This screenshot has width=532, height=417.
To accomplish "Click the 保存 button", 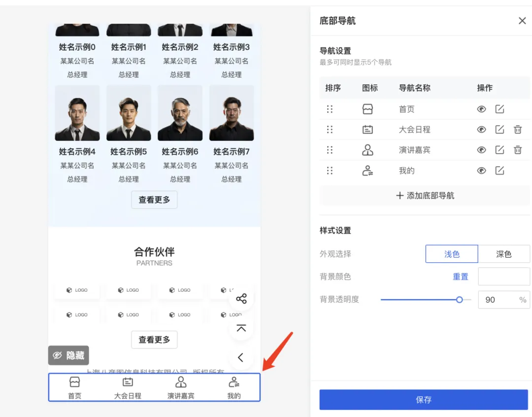I will (423, 400).
